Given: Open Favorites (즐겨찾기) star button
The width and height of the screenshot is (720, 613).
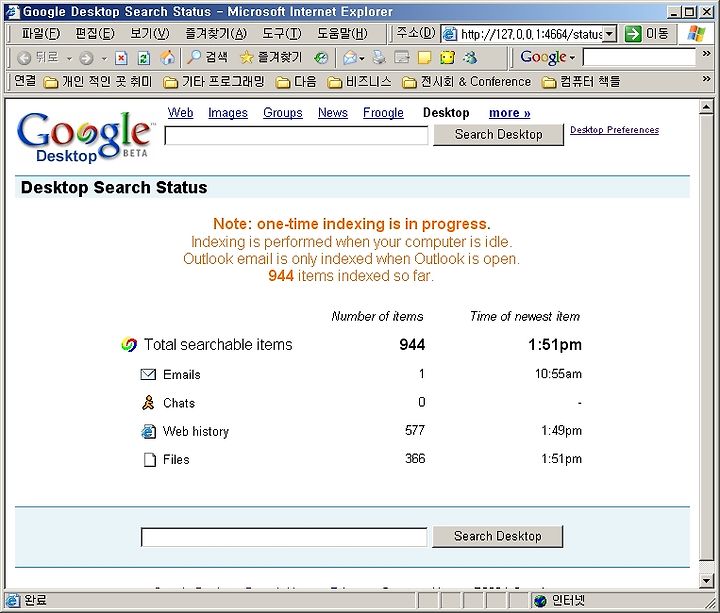Looking at the screenshot, I should pyautogui.click(x=271, y=57).
